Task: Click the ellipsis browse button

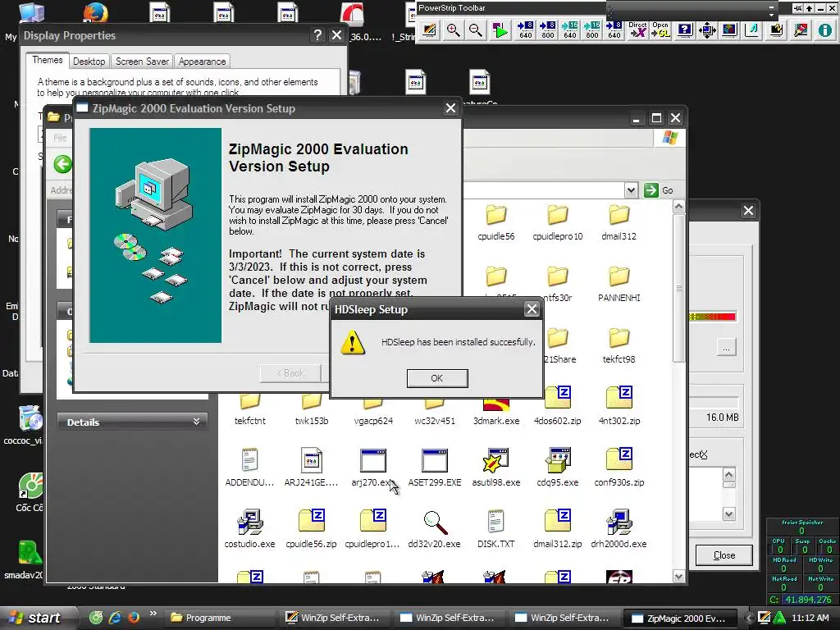Action: (x=727, y=348)
